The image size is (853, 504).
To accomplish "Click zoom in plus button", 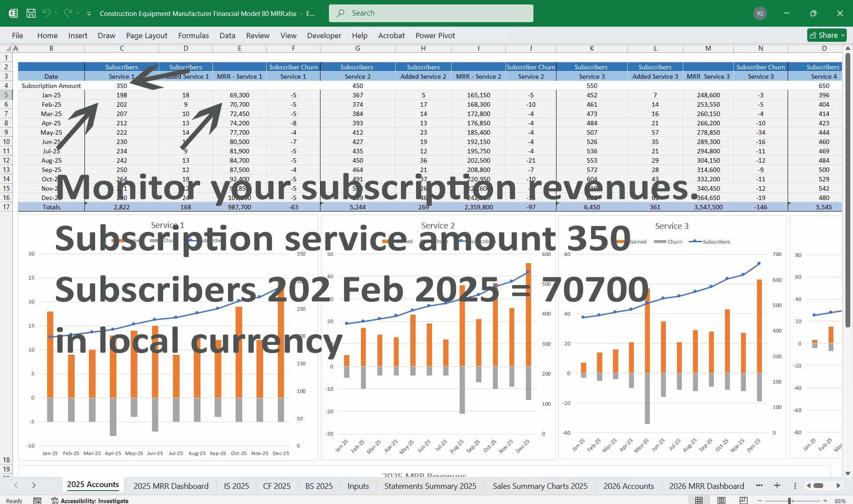I will [825, 501].
